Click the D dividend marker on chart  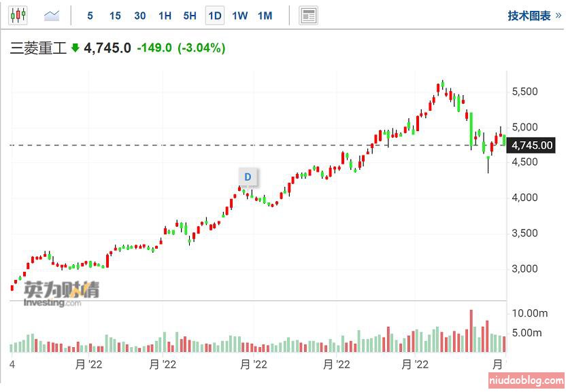(x=248, y=177)
